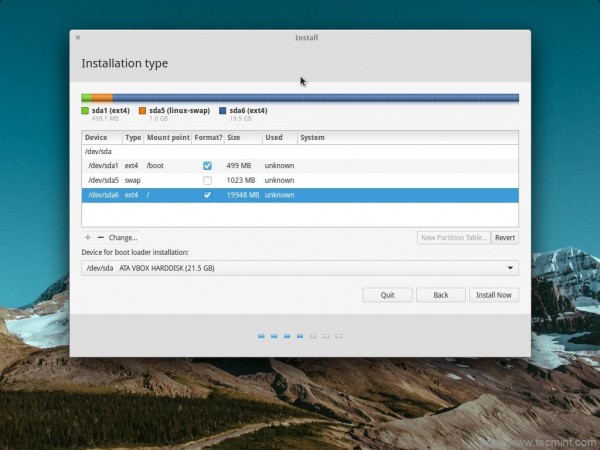
Task: Click the New Partition Table... button
Action: click(454, 238)
